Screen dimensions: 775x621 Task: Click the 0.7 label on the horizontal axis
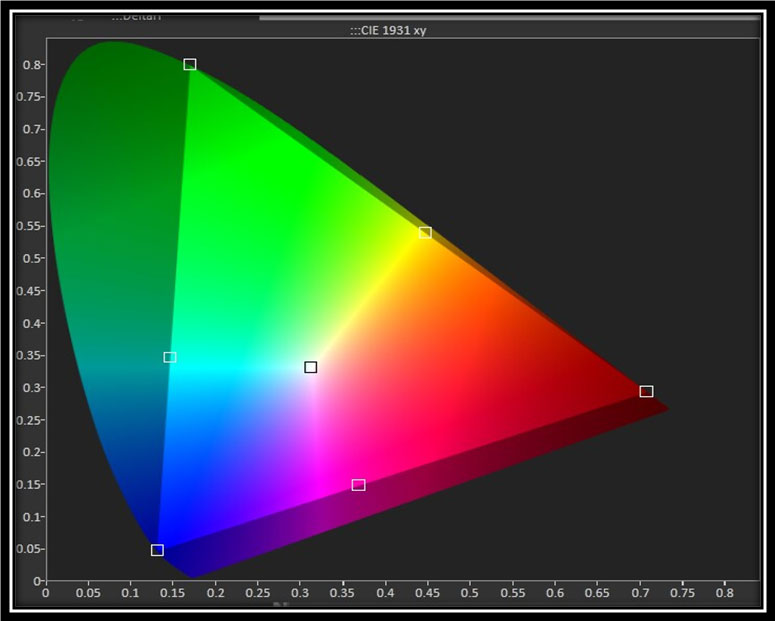click(x=640, y=592)
